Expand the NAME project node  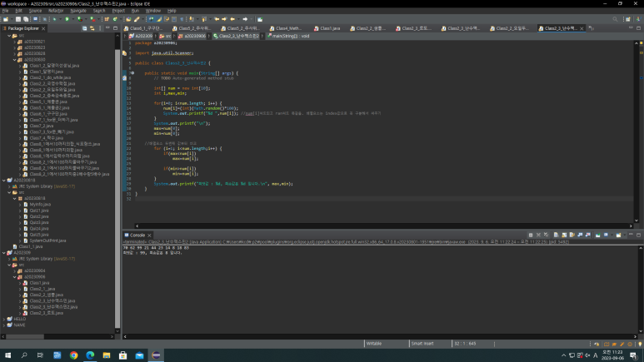4,325
